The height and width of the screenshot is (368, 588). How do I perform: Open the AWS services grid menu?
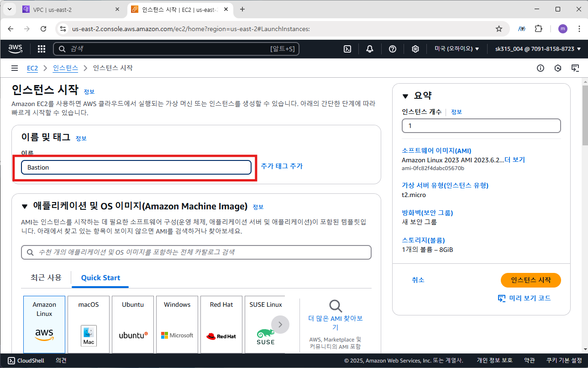tap(42, 49)
